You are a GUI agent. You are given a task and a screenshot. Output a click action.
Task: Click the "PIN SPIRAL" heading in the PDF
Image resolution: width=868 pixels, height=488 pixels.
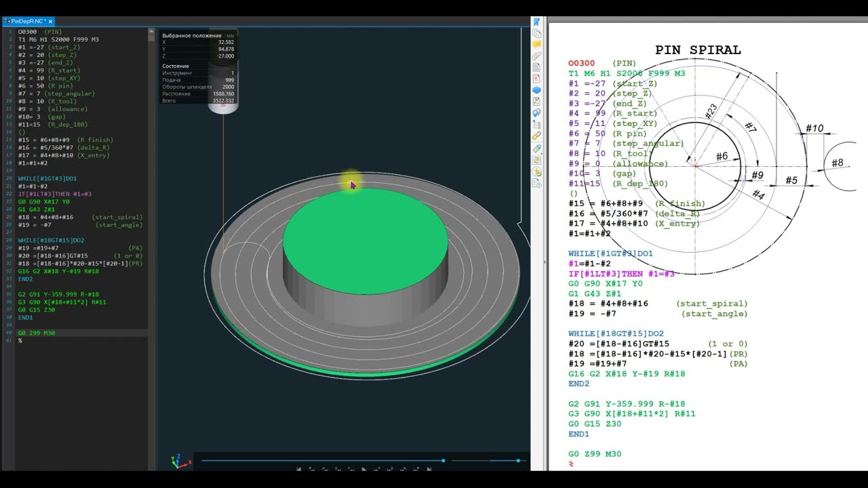tap(698, 50)
